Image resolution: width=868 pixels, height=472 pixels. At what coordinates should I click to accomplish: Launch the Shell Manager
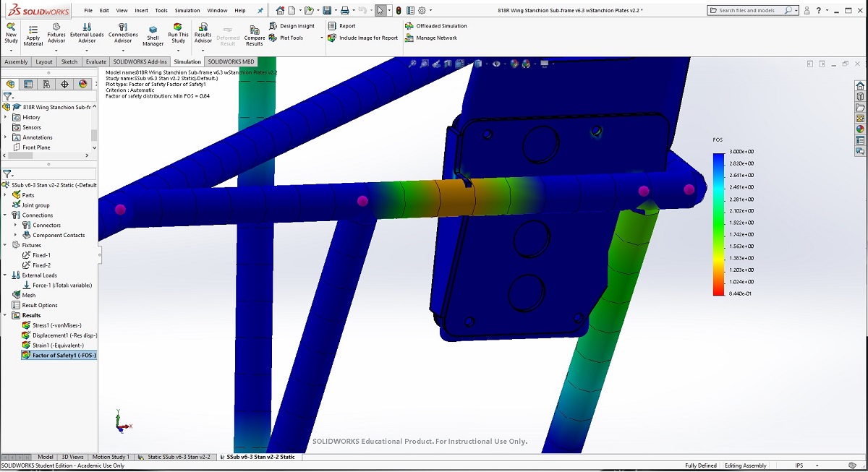tap(153, 36)
